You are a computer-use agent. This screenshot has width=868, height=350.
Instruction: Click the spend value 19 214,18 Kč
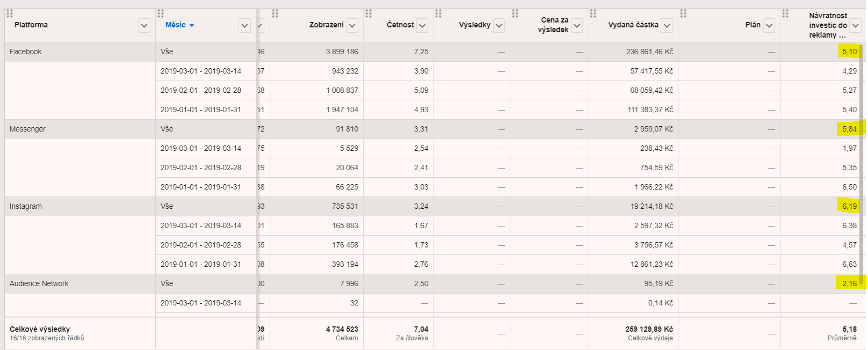pos(652,206)
